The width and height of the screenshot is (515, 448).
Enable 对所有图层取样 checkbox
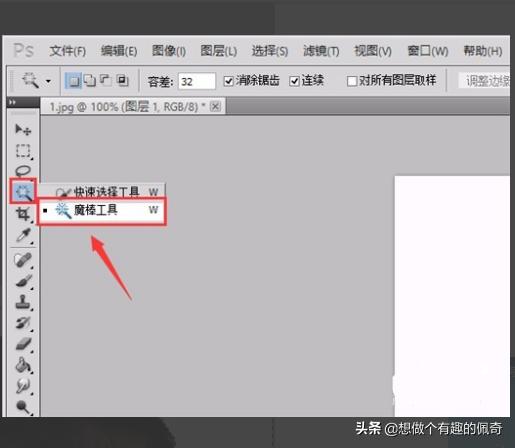[352, 81]
